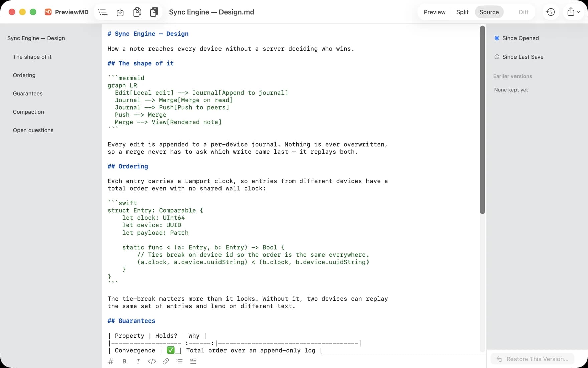Switch to the Diff view tab
Image resolution: width=588 pixels, height=368 pixels.
(x=523, y=12)
